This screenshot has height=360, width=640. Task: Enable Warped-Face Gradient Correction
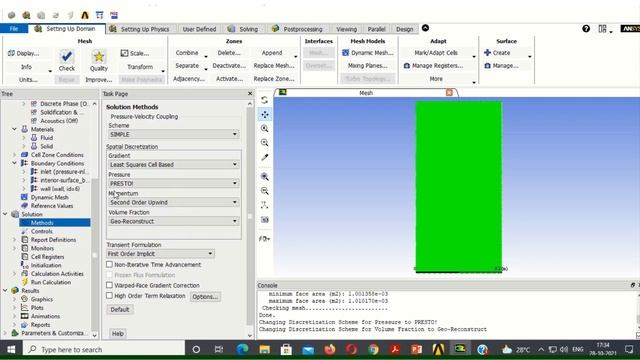pos(109,285)
